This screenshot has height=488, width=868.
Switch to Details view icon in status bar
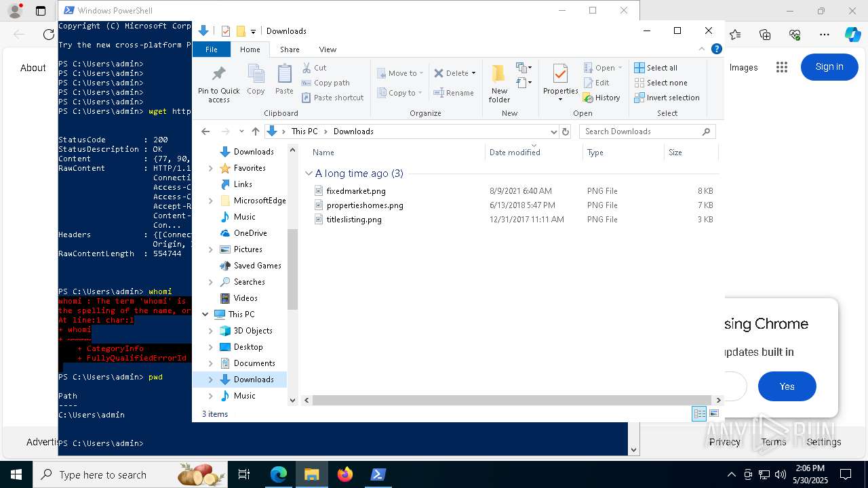pyautogui.click(x=699, y=414)
